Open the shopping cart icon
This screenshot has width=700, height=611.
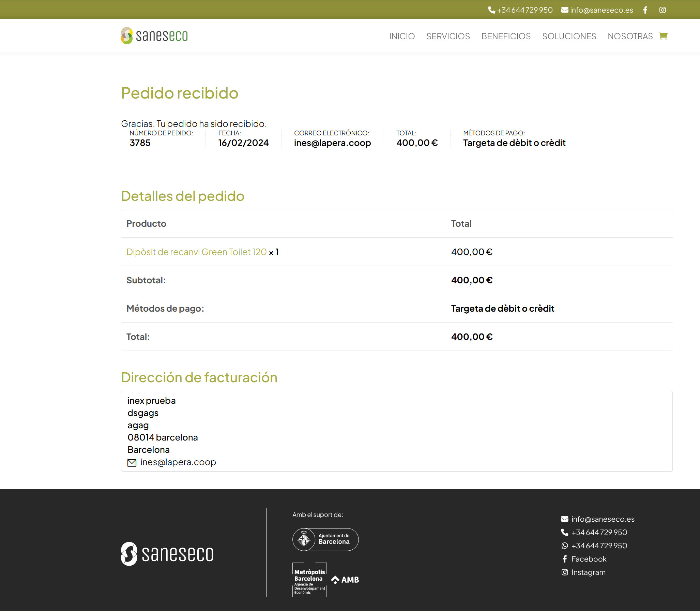(663, 36)
